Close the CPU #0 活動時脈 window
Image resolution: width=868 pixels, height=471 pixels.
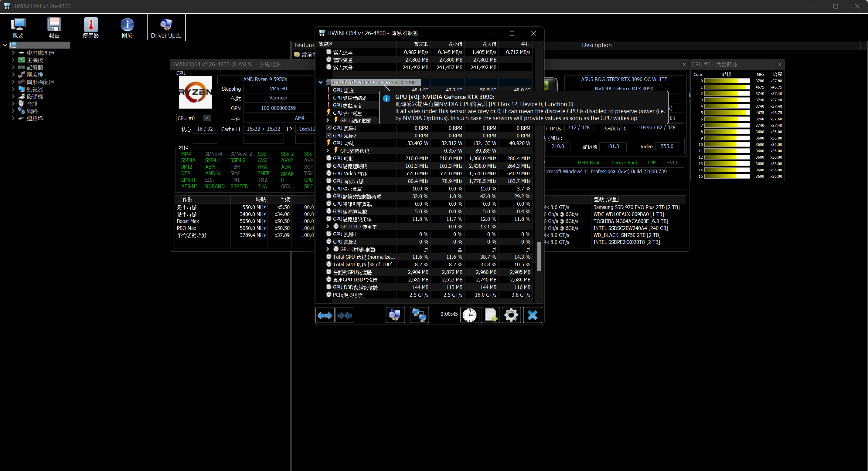pyautogui.click(x=780, y=64)
